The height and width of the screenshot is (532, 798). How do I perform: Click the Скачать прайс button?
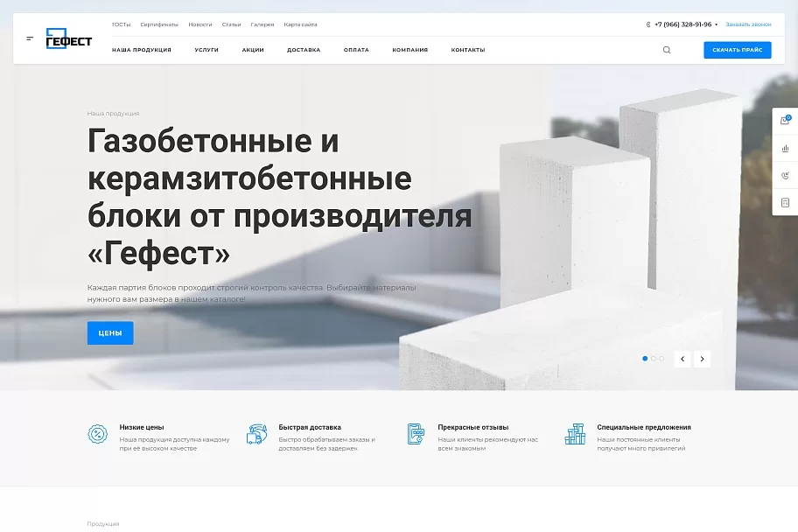coord(738,50)
